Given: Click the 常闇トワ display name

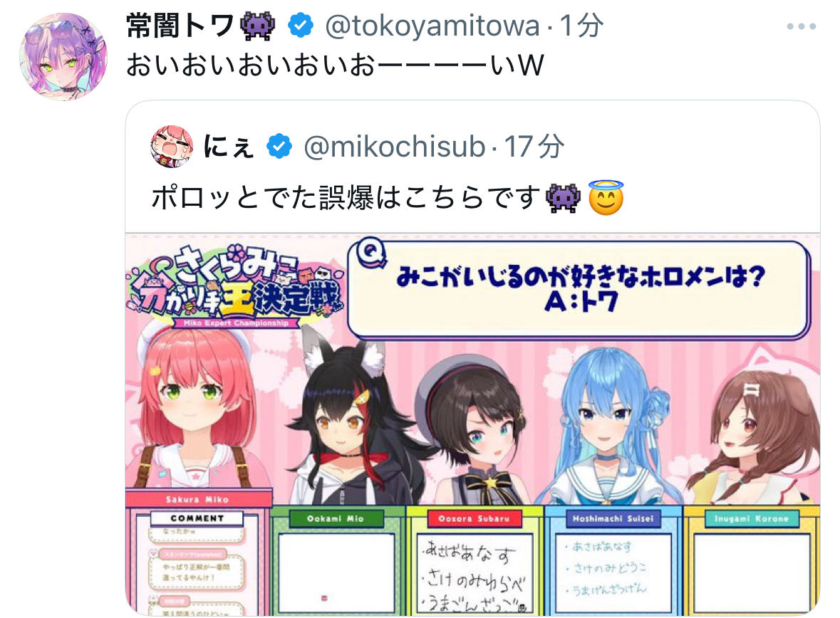Looking at the screenshot, I should click(x=180, y=26).
